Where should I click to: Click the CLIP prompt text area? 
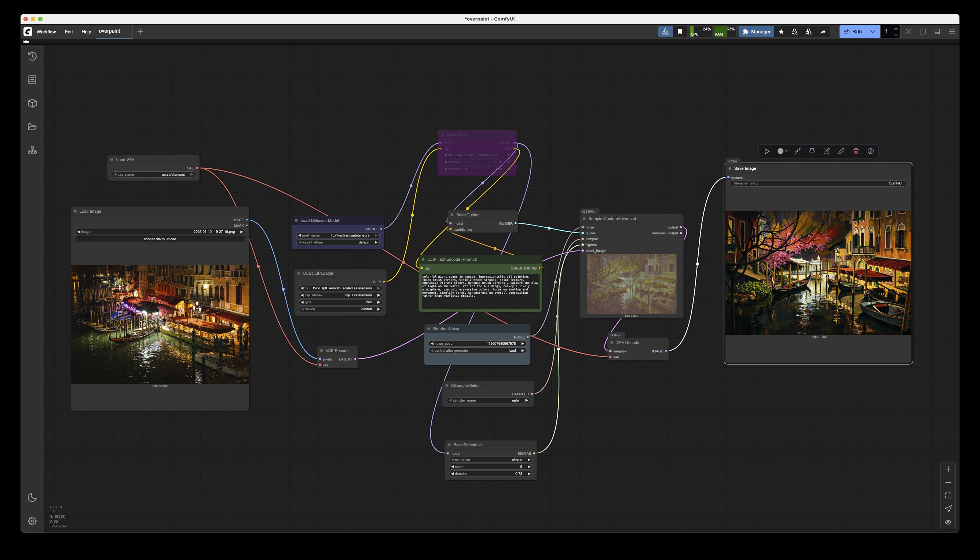pyautogui.click(x=480, y=291)
